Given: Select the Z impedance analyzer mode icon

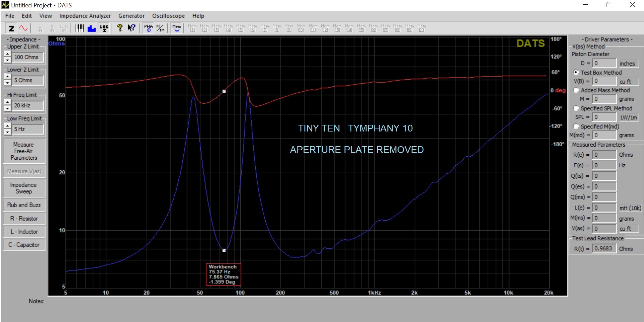Looking at the screenshot, I should coord(11,28).
